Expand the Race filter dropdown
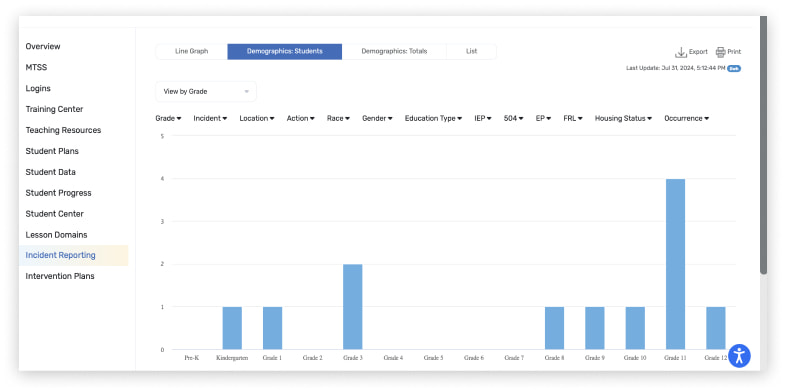Viewport: 786px width, 392px height. pyautogui.click(x=338, y=119)
